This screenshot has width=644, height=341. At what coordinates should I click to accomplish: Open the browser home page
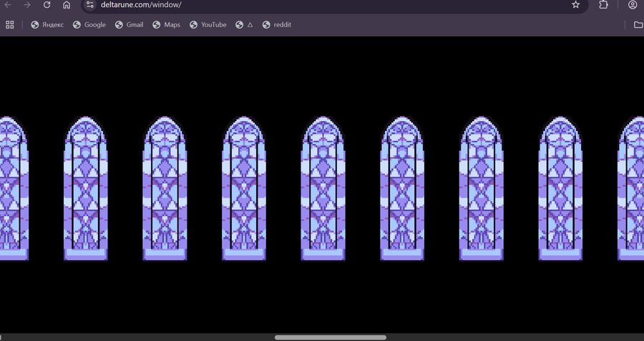[67, 5]
